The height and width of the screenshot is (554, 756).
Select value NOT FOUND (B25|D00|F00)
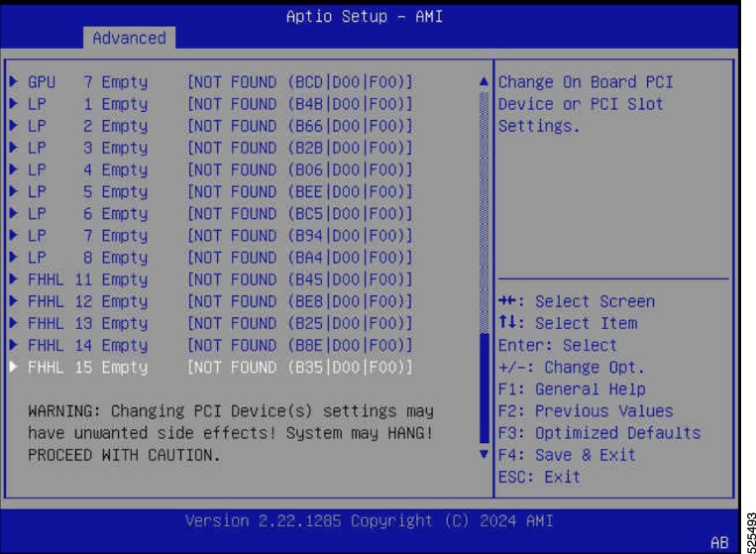[x=300, y=323]
